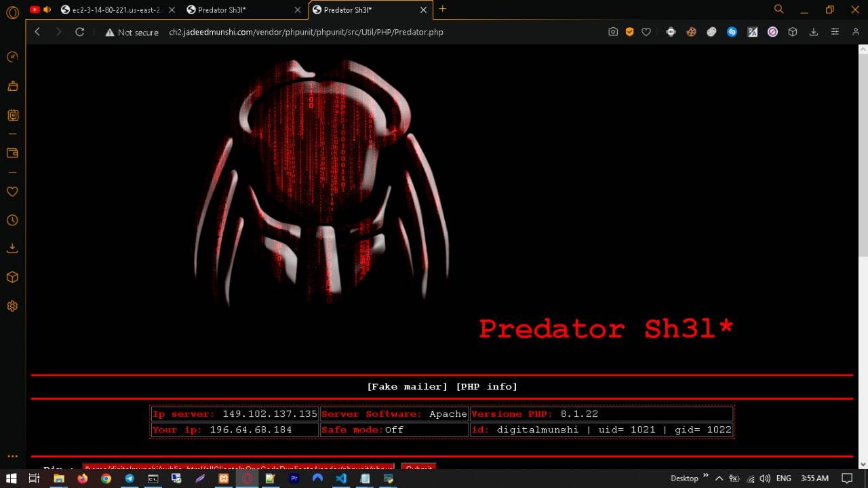Open Task View on the taskbar

pyautogui.click(x=34, y=478)
